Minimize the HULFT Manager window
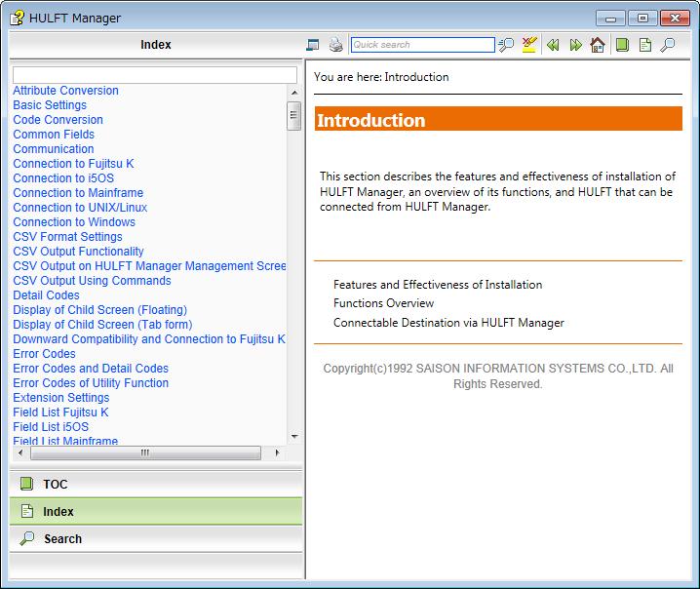The width and height of the screenshot is (700, 589). point(610,19)
